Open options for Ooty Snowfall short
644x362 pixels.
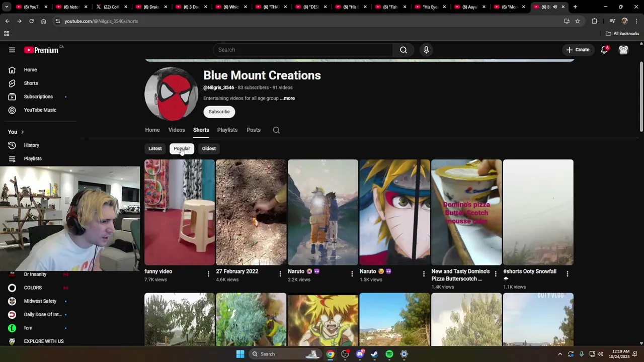pos(567,274)
